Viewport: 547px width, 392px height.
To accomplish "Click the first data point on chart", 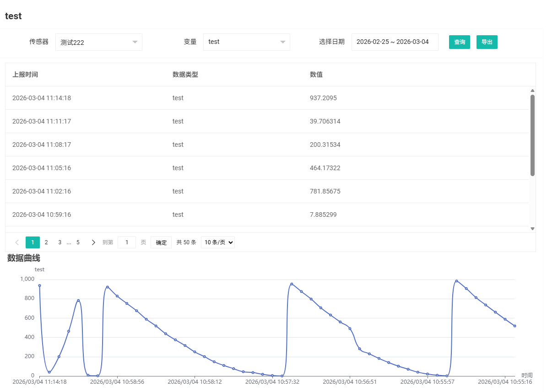I will [x=39, y=285].
